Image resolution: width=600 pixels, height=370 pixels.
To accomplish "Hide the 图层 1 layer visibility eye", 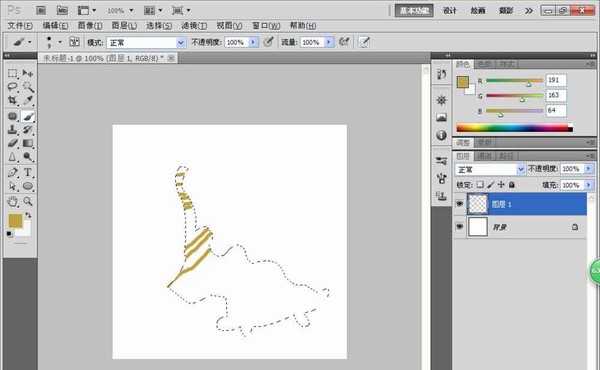I will click(x=460, y=204).
